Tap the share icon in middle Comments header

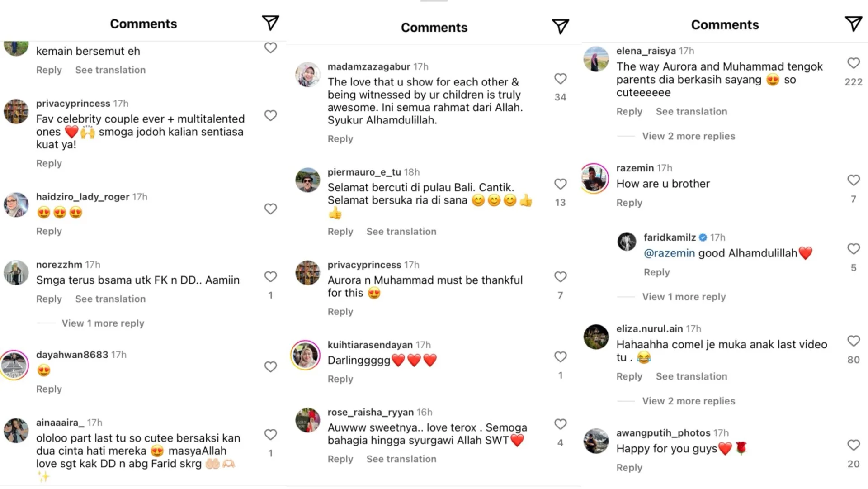[560, 27]
